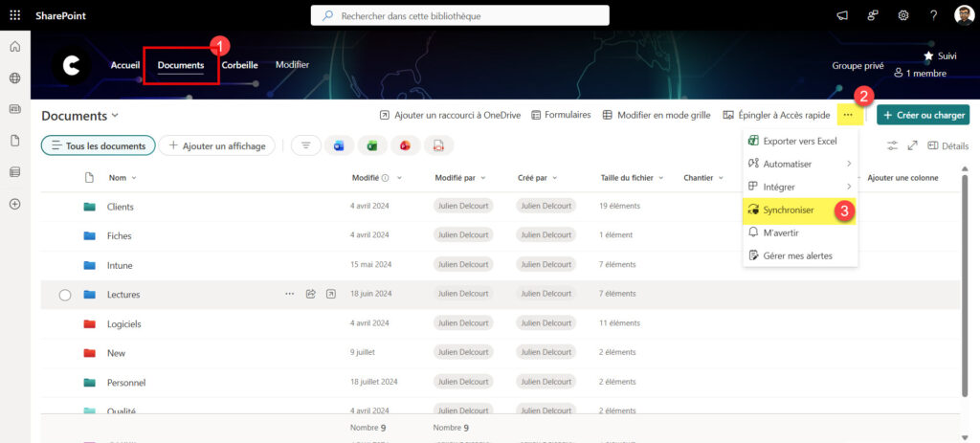980x443 pixels.
Task: Toggle the Détails pane button
Action: click(947, 145)
